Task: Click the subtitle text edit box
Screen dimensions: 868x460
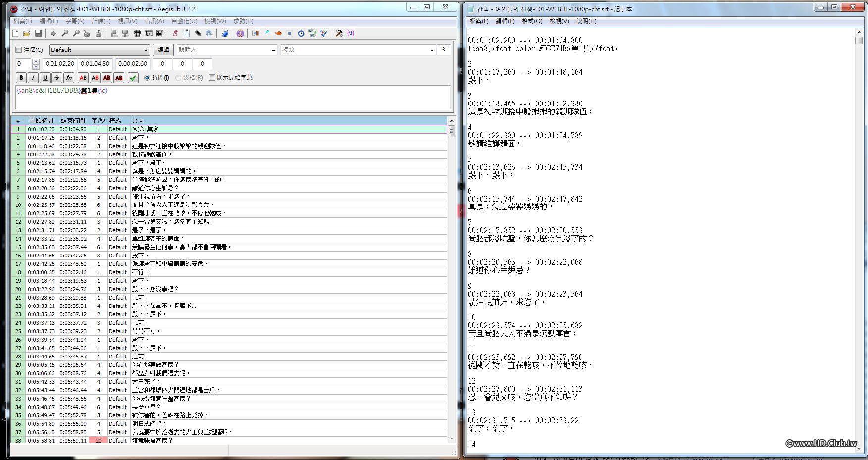Action: pyautogui.click(x=233, y=98)
